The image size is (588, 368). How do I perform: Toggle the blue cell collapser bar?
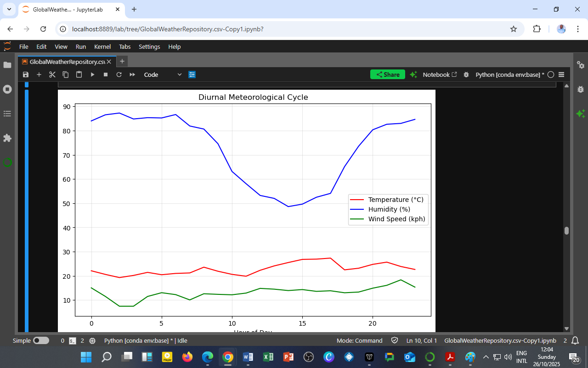27,207
